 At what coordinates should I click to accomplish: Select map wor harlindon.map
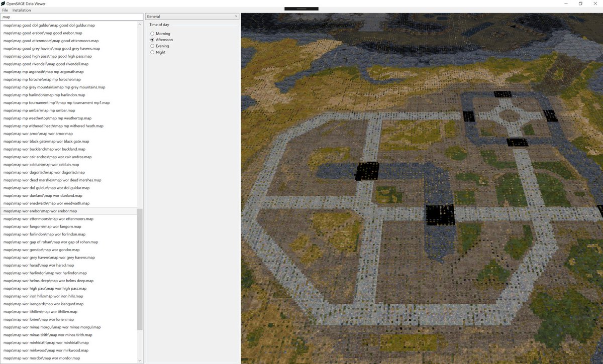coord(69,273)
